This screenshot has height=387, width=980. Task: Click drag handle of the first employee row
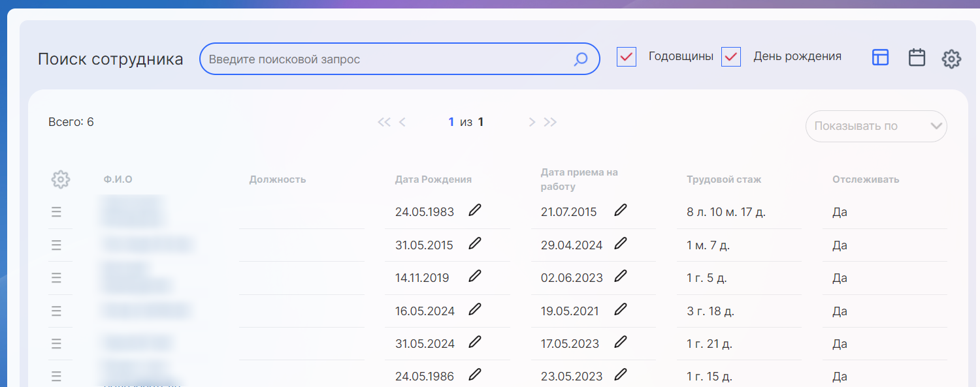point(56,212)
